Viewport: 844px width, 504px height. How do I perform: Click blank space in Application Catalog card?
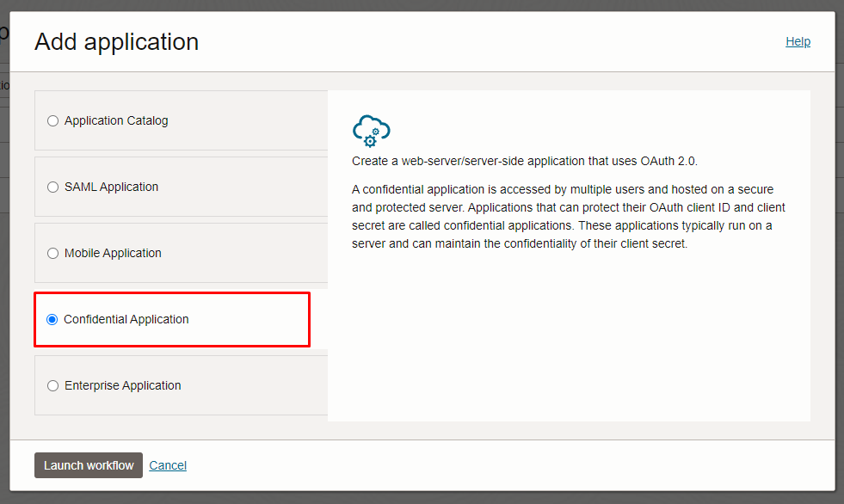tap(248, 120)
